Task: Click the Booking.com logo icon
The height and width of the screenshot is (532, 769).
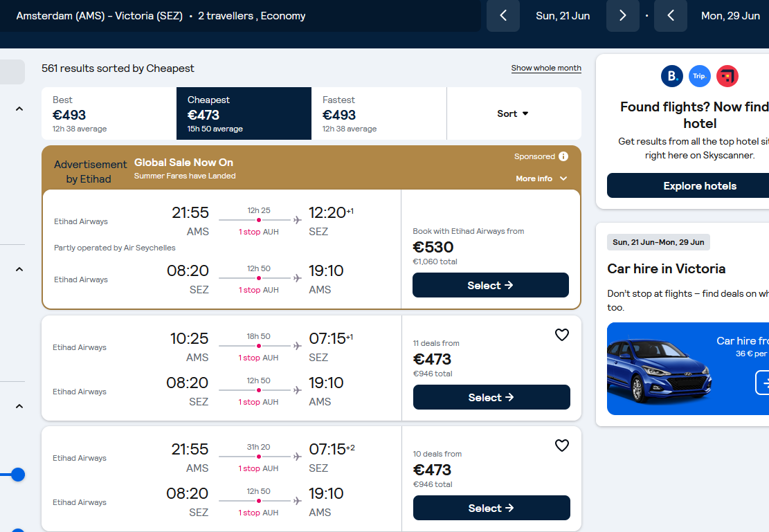Action: [672, 76]
